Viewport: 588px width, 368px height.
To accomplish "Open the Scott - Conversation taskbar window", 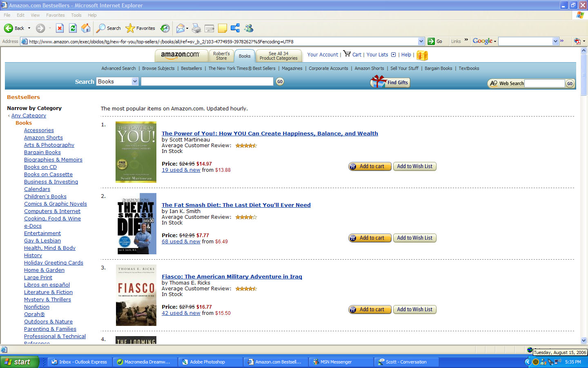I will (x=406, y=362).
